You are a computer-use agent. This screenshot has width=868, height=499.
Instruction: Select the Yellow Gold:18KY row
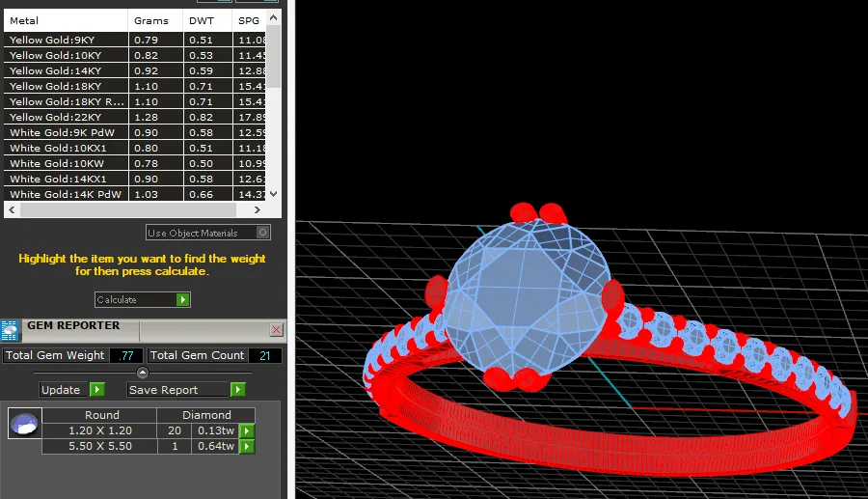[136, 87]
